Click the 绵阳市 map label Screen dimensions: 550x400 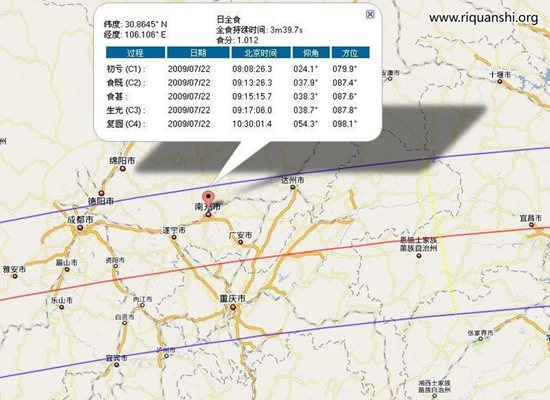click(122, 161)
